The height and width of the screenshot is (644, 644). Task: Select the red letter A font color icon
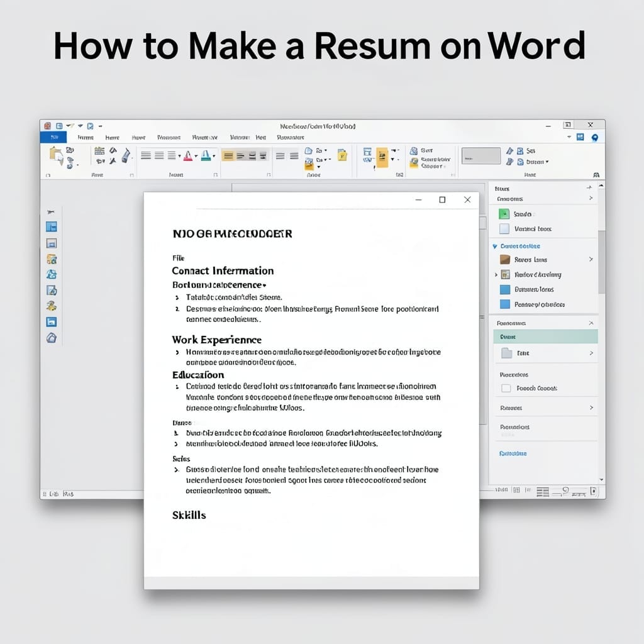click(x=187, y=156)
